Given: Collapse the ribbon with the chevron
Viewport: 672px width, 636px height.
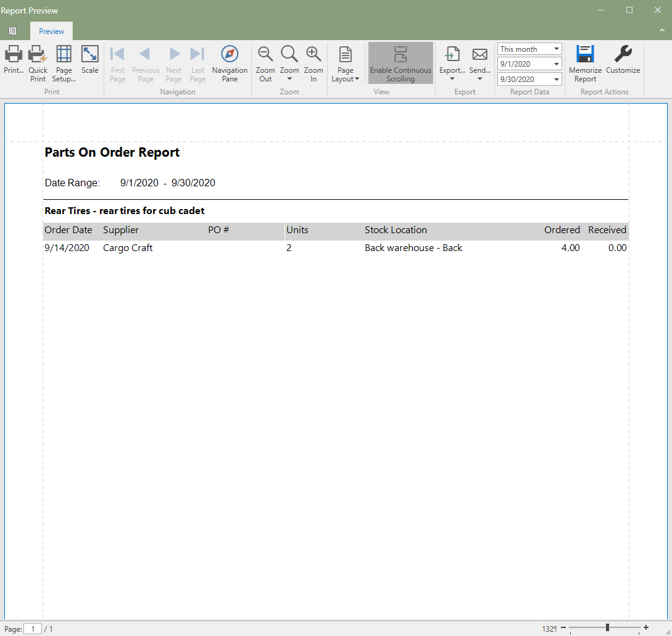Looking at the screenshot, I should pyautogui.click(x=662, y=30).
